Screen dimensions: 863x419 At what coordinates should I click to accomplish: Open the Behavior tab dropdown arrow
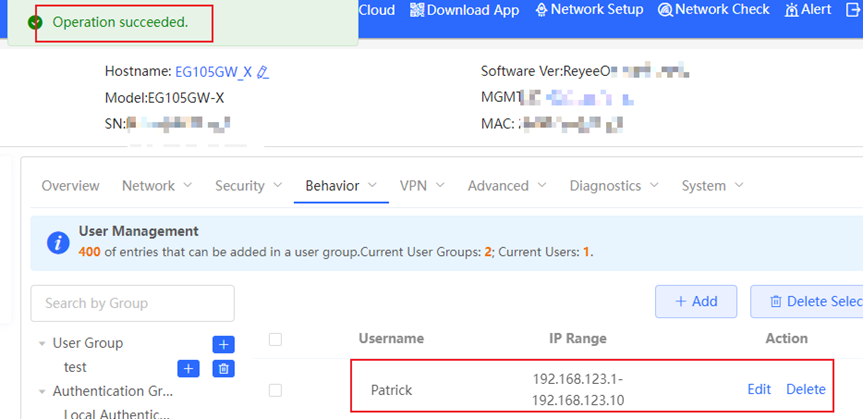[x=372, y=185]
